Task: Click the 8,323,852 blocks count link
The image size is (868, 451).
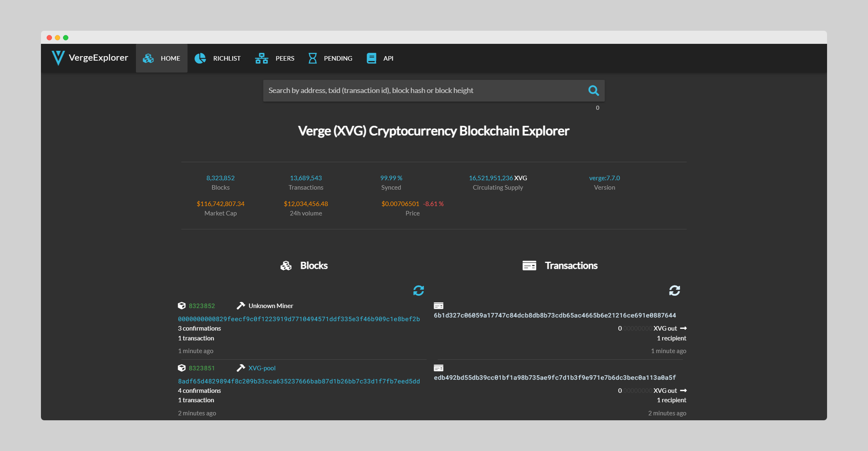Action: tap(220, 178)
